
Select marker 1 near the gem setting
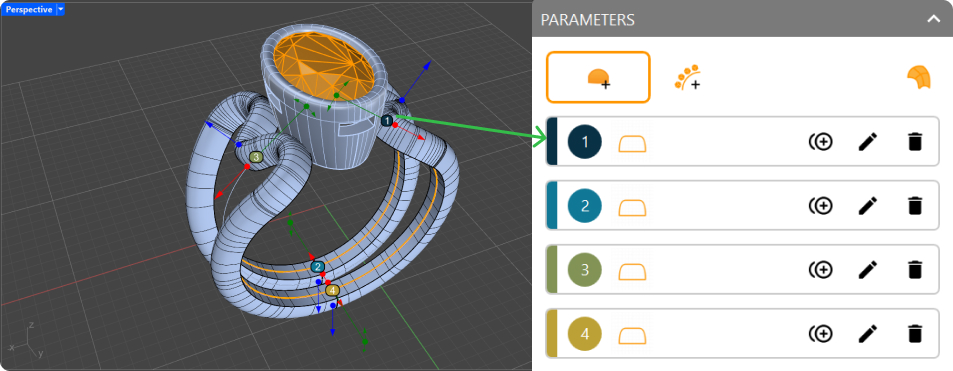pyautogui.click(x=387, y=120)
